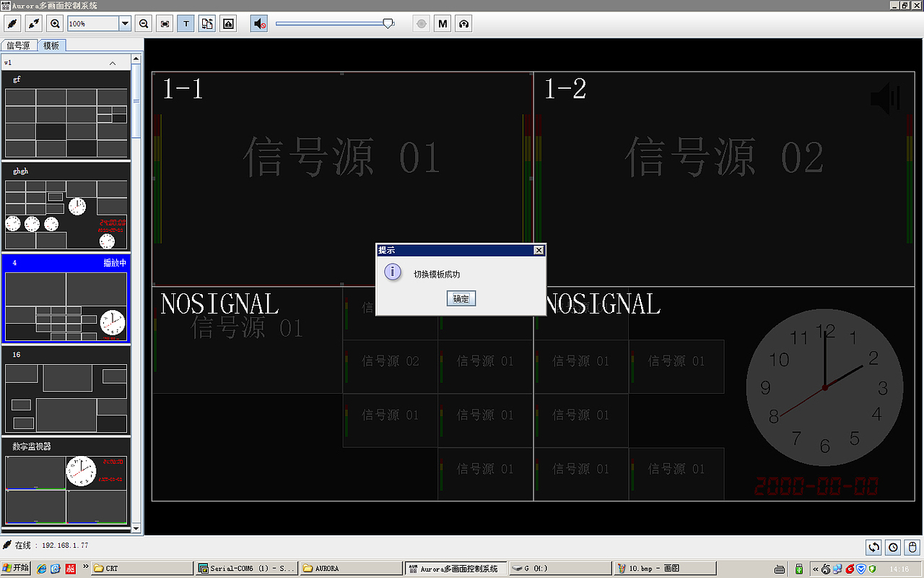Click the disconnect plug icon in toolbar
This screenshot has width=924, height=578.
[34, 24]
